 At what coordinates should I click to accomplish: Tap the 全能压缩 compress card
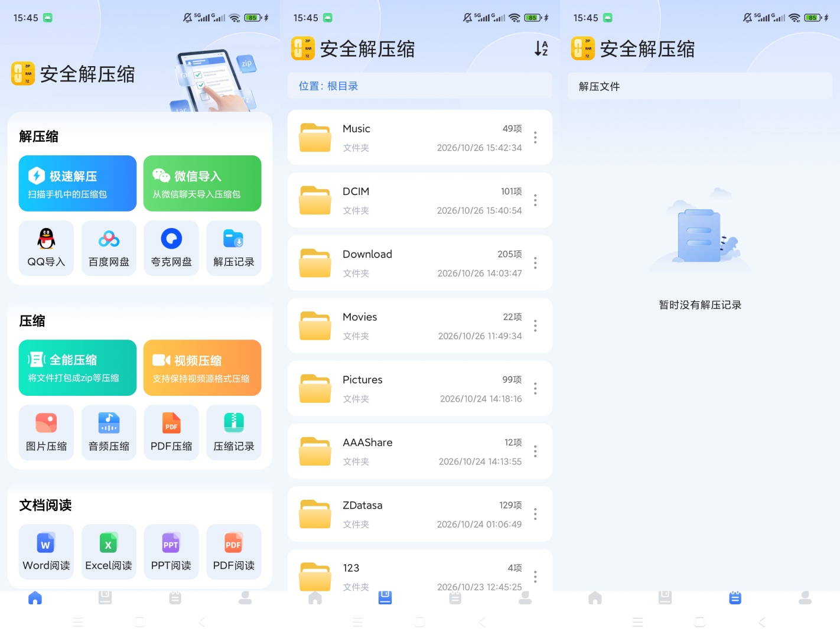pos(77,367)
